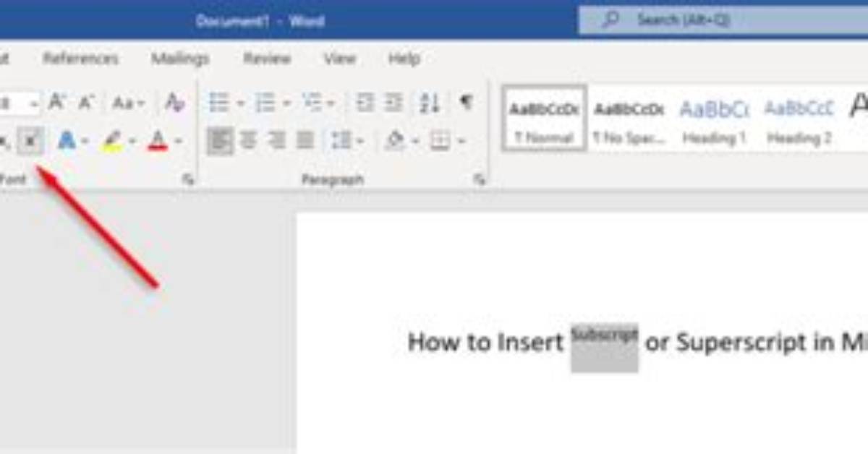Open the Borders dropdown arrow

461,142
